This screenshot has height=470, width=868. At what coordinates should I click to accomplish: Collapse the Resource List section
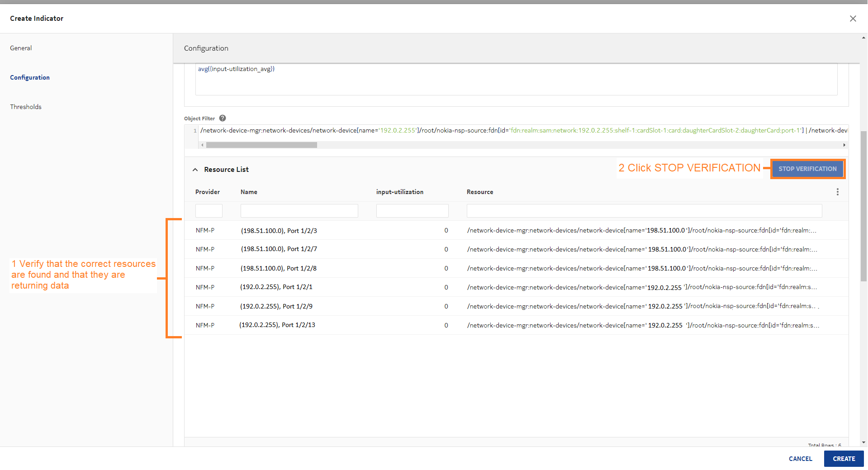[x=195, y=170]
